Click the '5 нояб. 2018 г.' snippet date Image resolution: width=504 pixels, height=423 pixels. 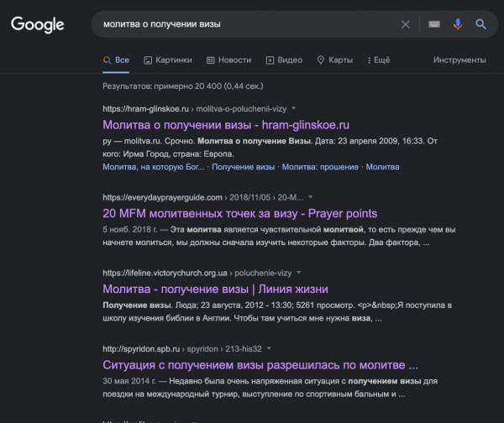pos(130,230)
